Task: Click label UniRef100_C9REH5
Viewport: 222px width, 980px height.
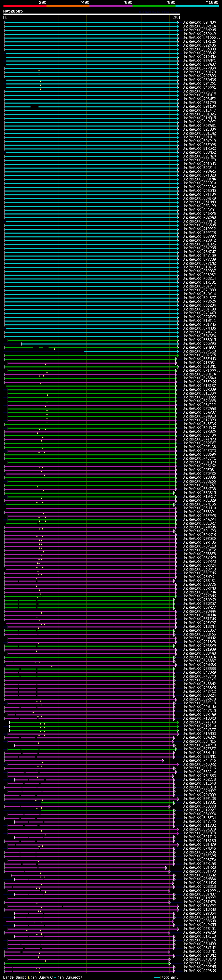Action: (199, 967)
